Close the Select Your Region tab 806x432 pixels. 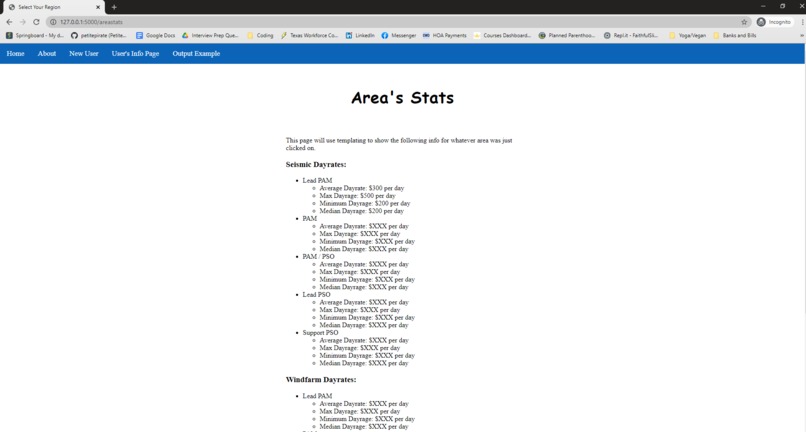tap(98, 7)
